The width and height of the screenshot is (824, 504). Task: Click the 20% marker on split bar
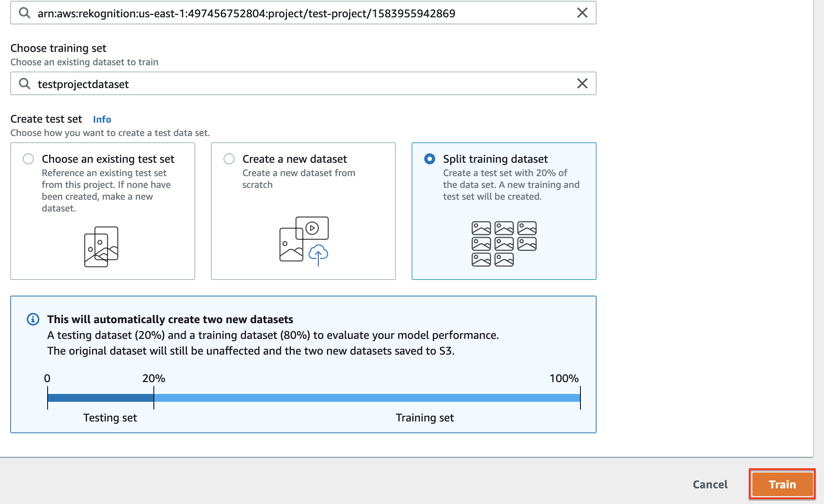[154, 398]
